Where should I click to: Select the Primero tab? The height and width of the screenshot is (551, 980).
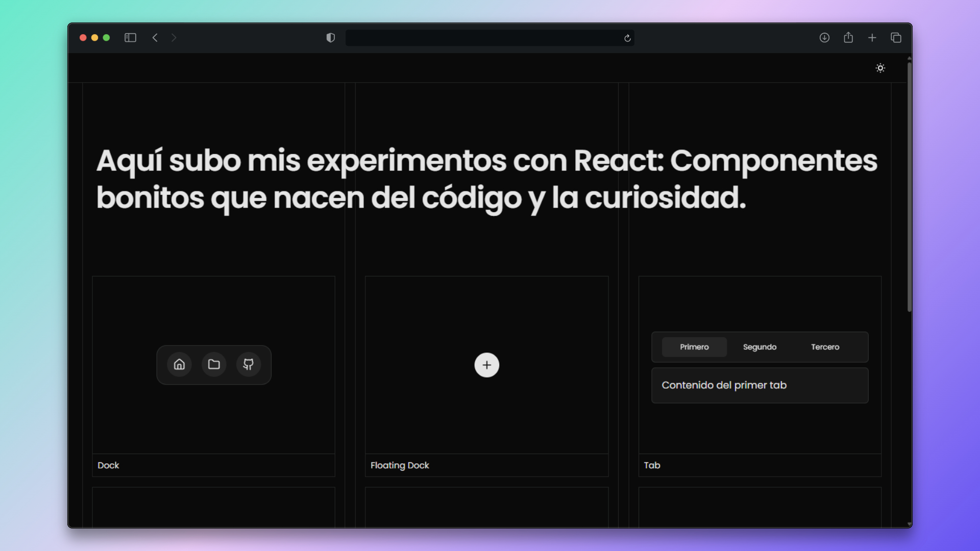tap(694, 346)
